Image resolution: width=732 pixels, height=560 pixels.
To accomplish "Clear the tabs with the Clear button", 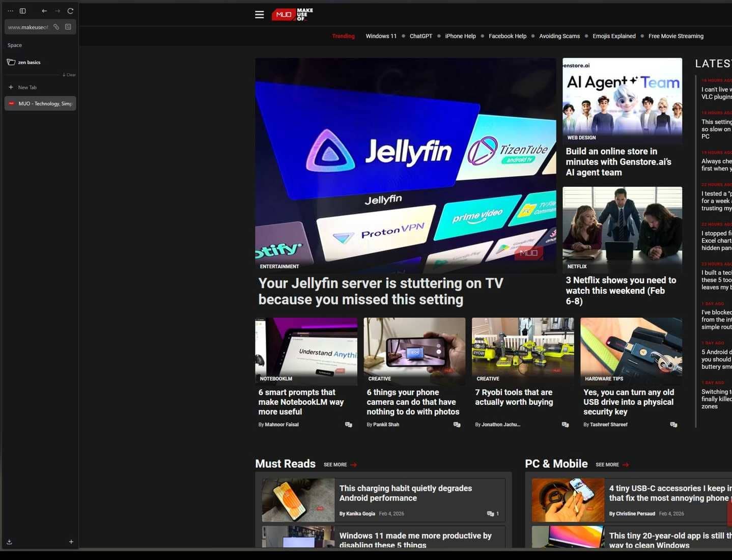I will (x=69, y=75).
